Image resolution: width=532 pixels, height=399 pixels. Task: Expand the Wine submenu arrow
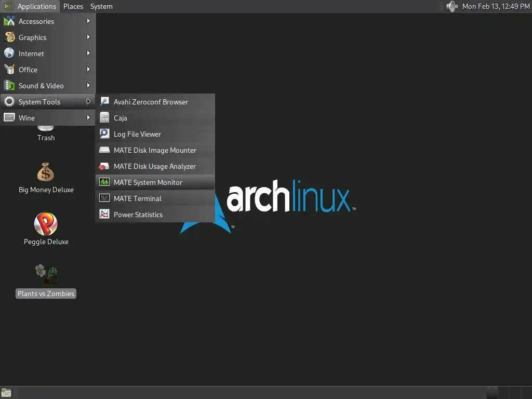point(88,117)
